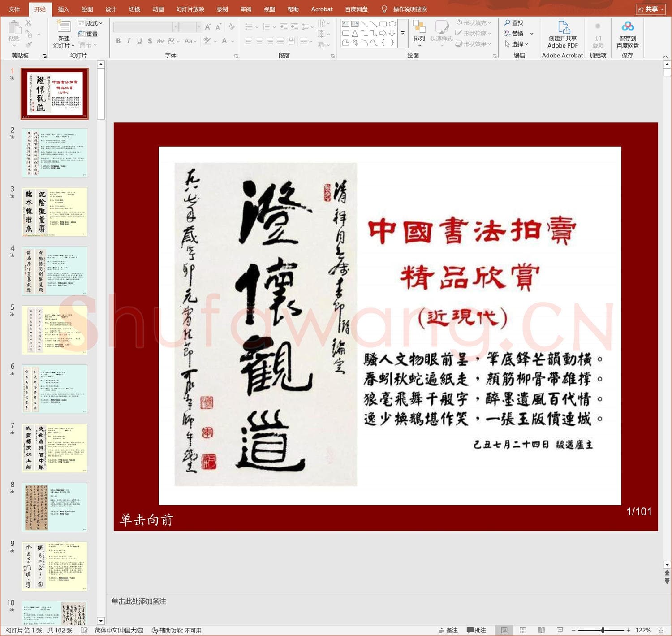Switch to Slide Sorter view icon

pyautogui.click(x=523, y=630)
